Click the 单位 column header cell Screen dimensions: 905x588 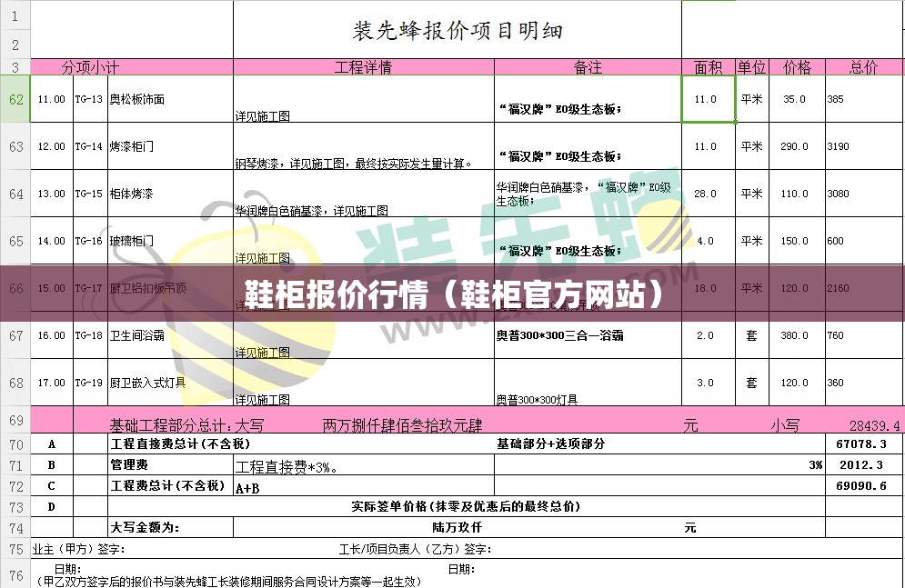(x=752, y=67)
